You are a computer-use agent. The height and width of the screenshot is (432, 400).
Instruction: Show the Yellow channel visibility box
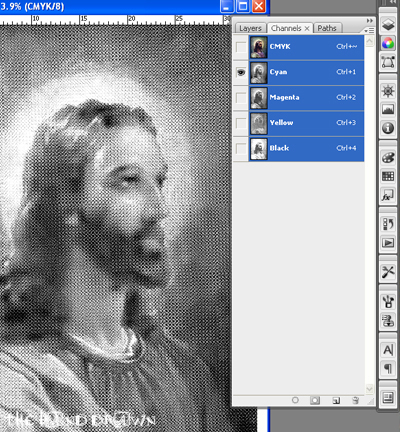(241, 123)
